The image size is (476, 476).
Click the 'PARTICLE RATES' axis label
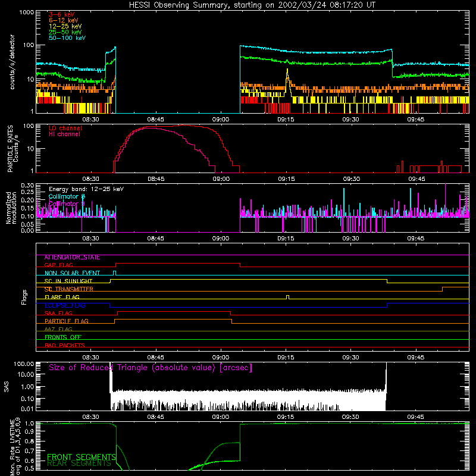click(10, 149)
